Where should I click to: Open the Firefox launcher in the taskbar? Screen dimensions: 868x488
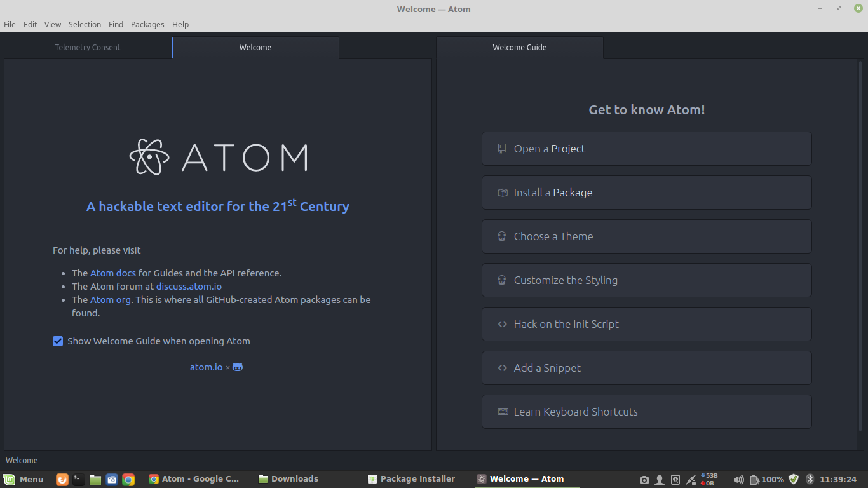pos(62,480)
